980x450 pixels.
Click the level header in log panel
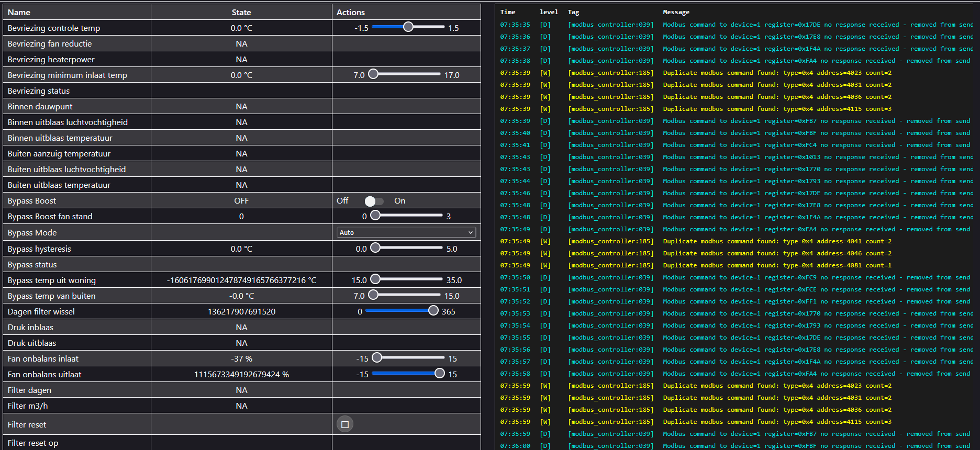coord(549,12)
